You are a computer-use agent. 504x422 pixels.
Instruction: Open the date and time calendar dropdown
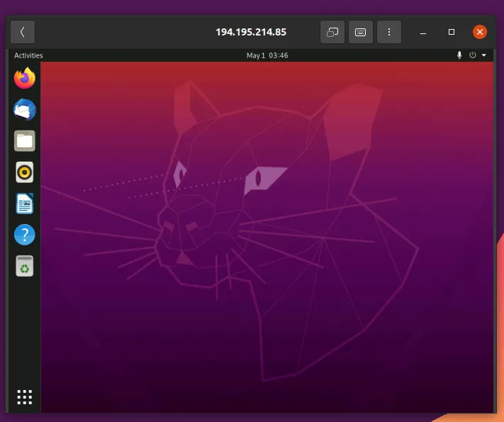(x=267, y=55)
